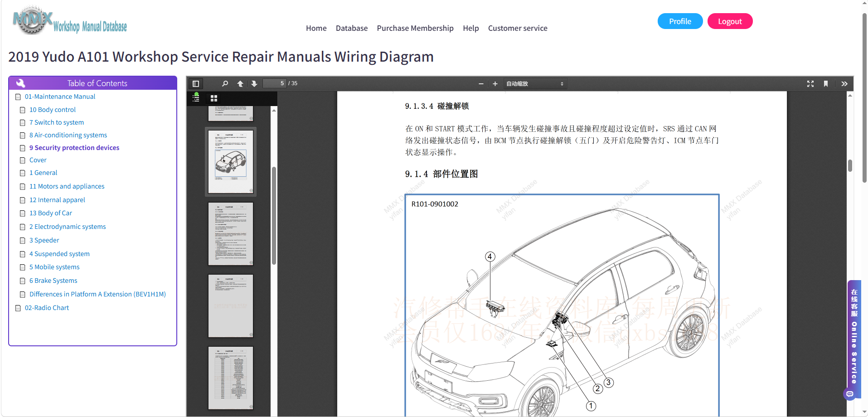868x417 pixels.
Task: Open 7 Switch to system chapter
Action: click(57, 122)
